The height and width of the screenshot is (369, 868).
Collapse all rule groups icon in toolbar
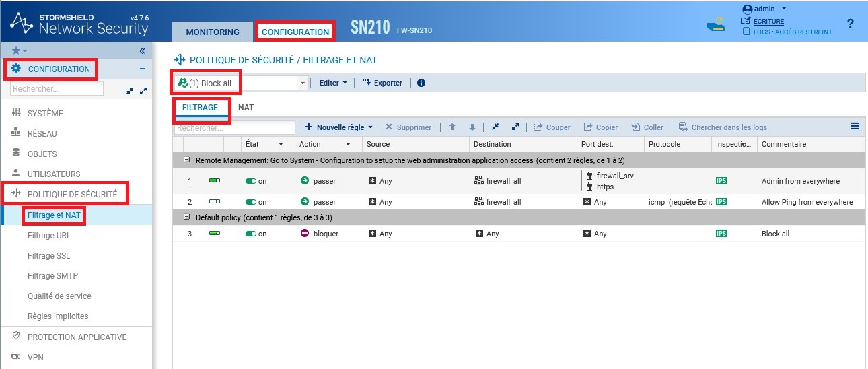pyautogui.click(x=495, y=127)
